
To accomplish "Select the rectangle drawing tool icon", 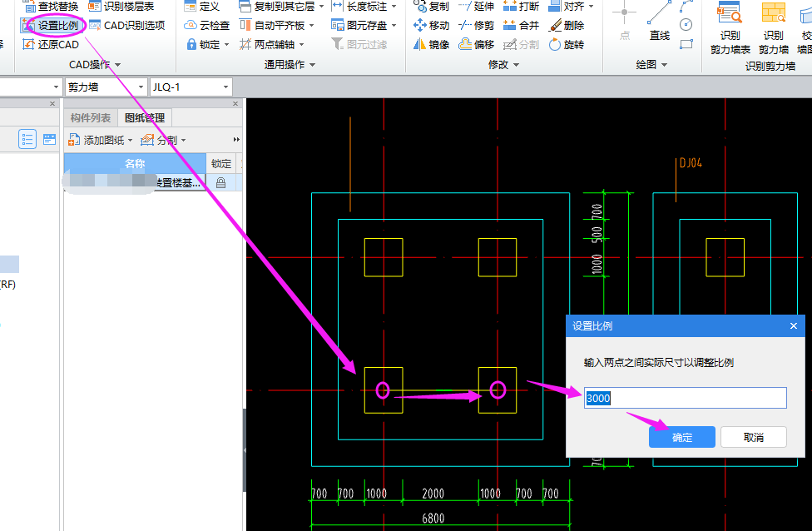I will point(686,44).
